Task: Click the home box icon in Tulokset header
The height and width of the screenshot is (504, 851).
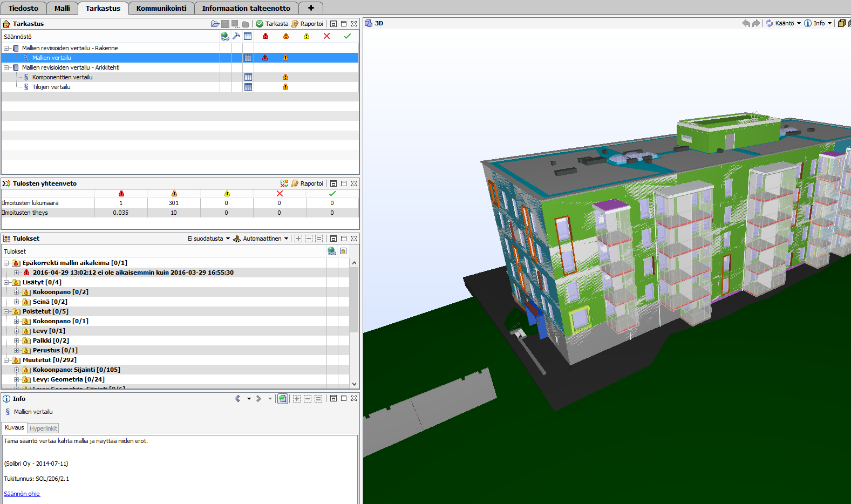Action: (343, 251)
